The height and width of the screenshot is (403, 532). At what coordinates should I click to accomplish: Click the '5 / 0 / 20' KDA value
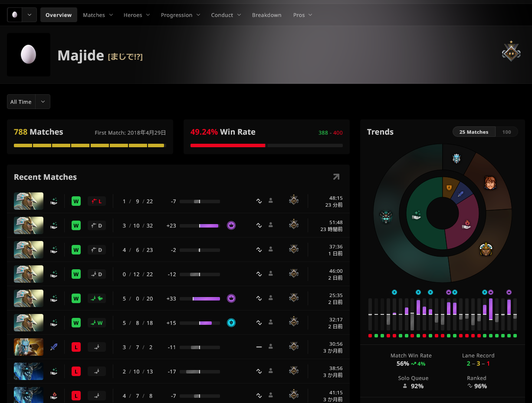coord(138,298)
